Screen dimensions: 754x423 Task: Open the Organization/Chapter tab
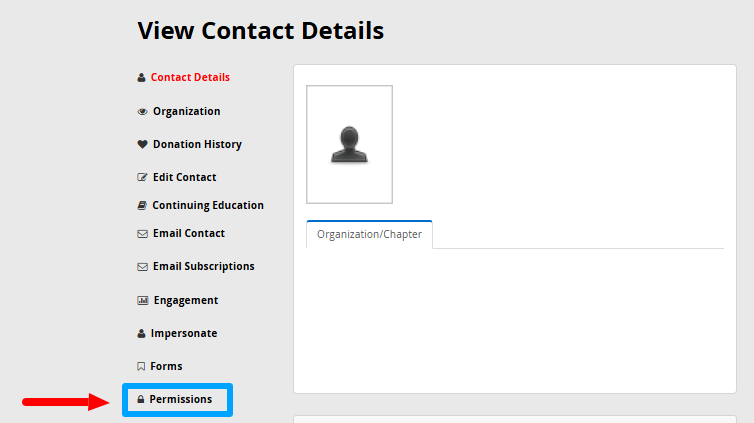[x=369, y=235]
